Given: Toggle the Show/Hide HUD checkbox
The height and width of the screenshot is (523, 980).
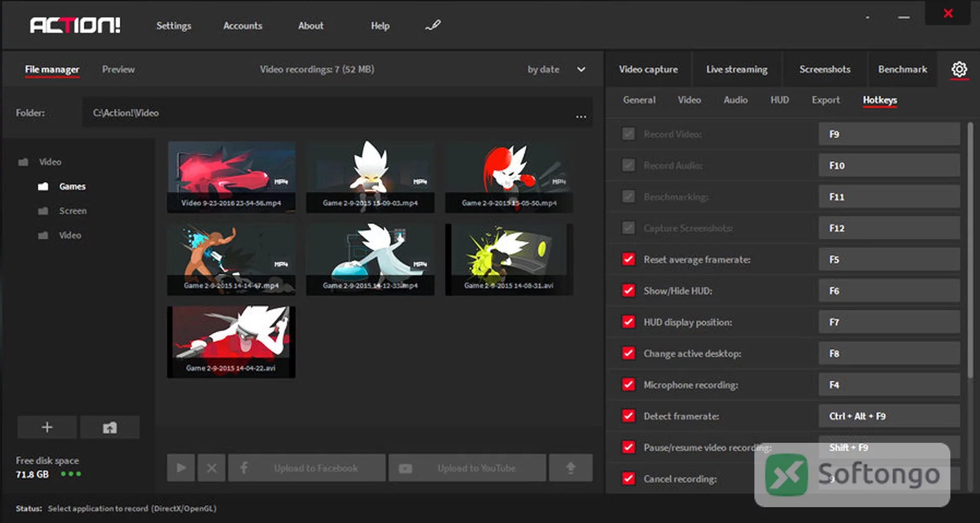Looking at the screenshot, I should pyautogui.click(x=628, y=291).
